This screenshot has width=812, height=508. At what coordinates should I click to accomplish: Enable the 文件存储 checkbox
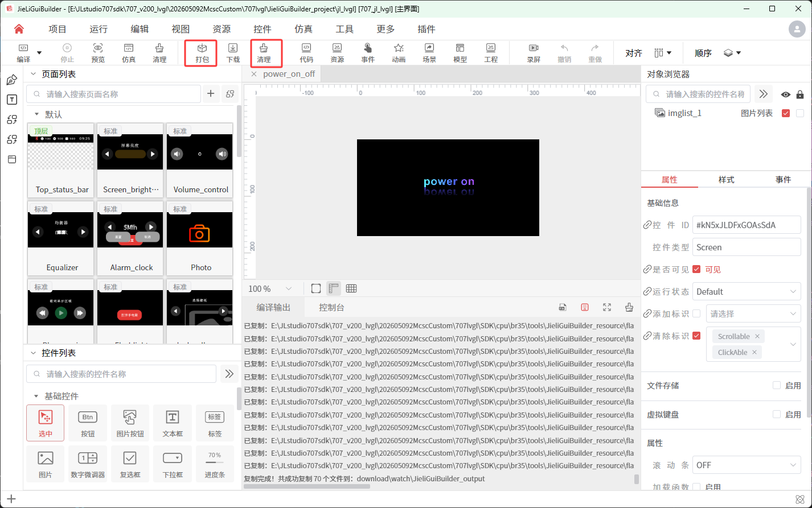tap(777, 385)
